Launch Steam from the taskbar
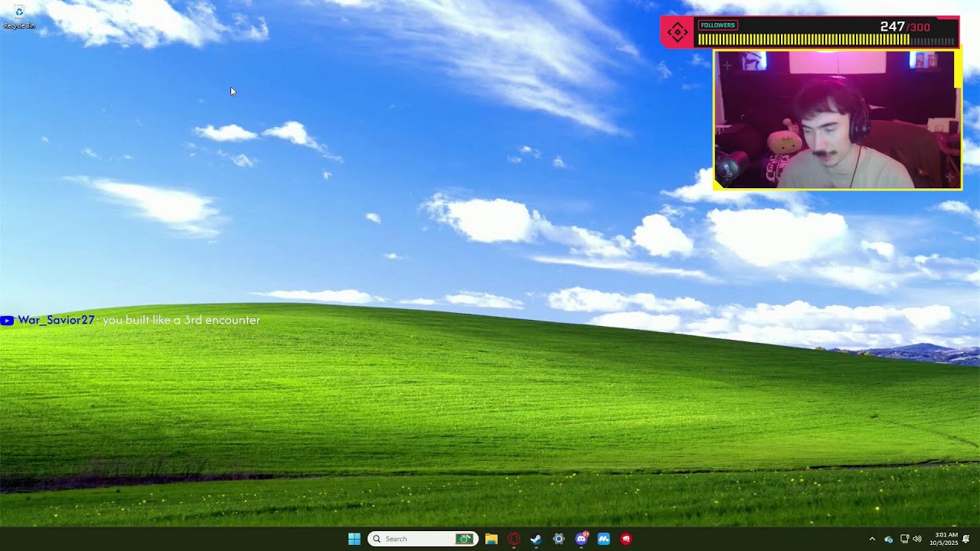The height and width of the screenshot is (551, 980). tap(536, 539)
